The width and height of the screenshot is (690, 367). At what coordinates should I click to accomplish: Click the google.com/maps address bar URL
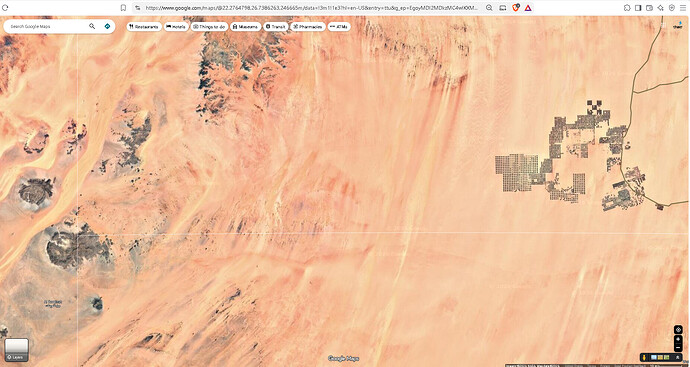coord(311,8)
